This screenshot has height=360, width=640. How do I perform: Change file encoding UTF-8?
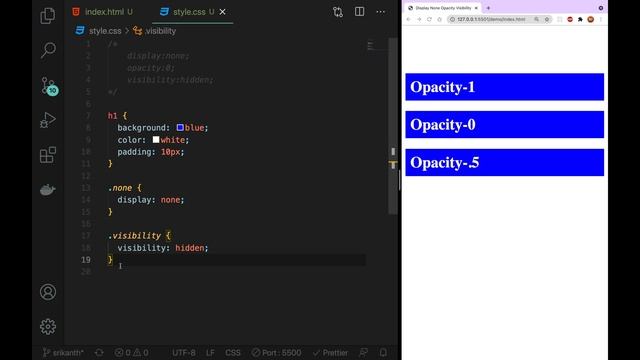[x=184, y=353]
